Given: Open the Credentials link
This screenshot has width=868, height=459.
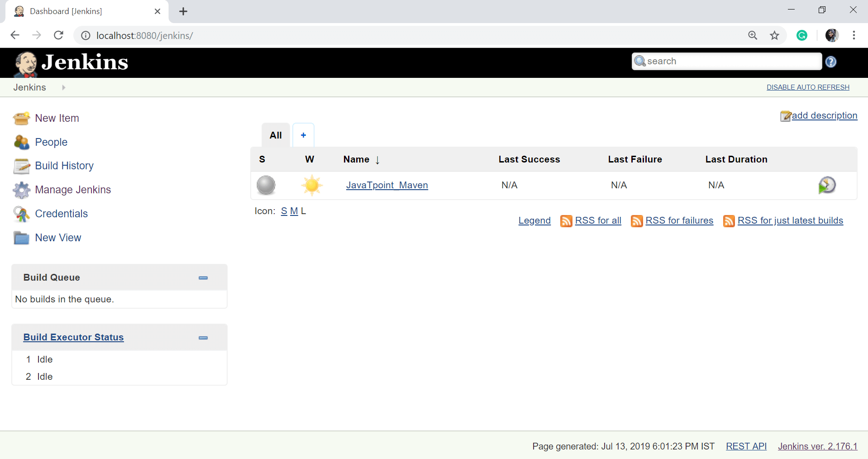Looking at the screenshot, I should click(62, 214).
